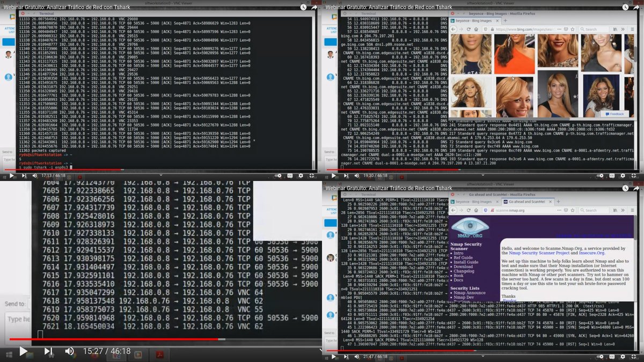Seek on the progress bar of the 19:30 video
This screenshot has height=362, width=644.
click(483, 169)
